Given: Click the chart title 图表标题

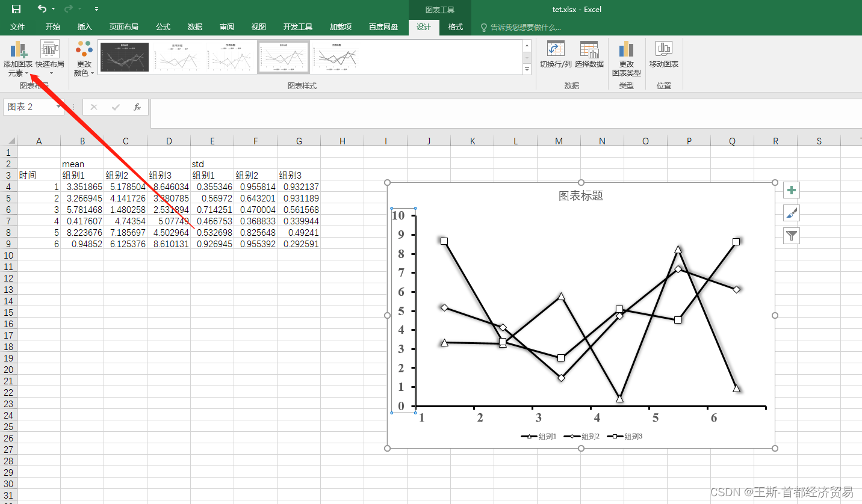Looking at the screenshot, I should point(581,195).
